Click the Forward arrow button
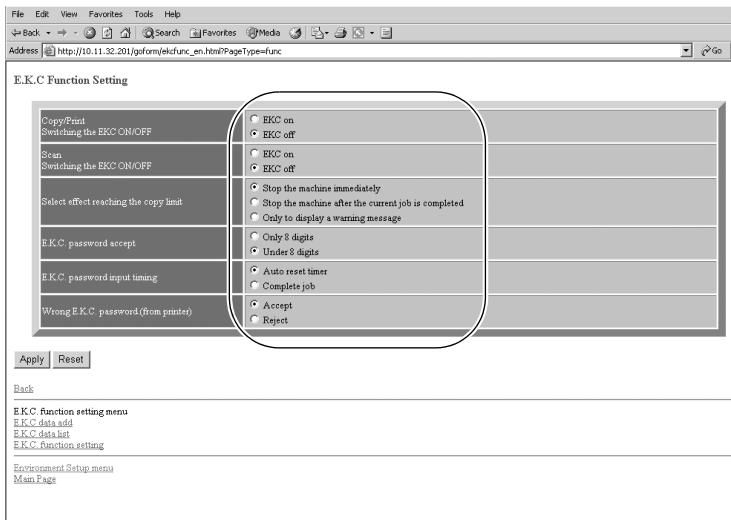This screenshot has width=731, height=520. (x=62, y=33)
